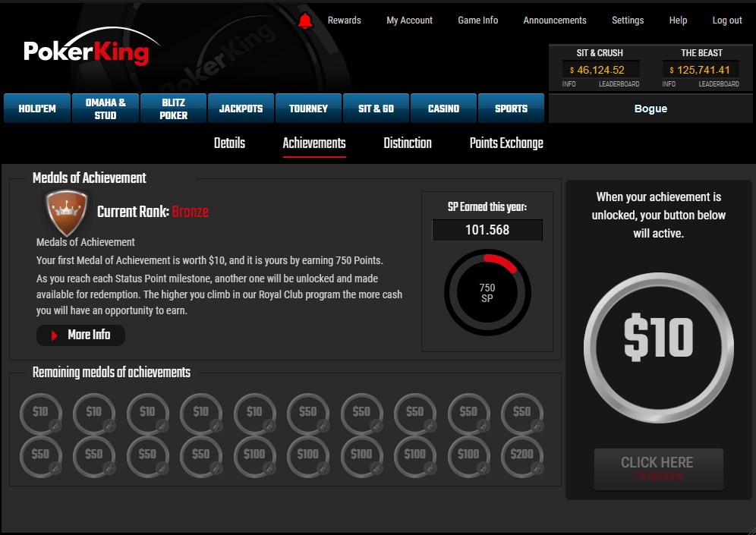The width and height of the screenshot is (756, 535).
Task: Open the JACKPOTS lobby
Action: [241, 108]
